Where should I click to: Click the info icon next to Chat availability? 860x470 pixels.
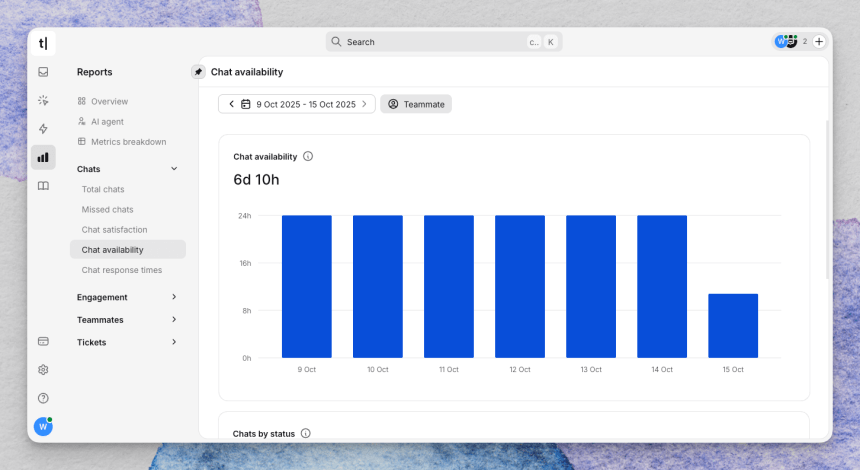coord(308,156)
